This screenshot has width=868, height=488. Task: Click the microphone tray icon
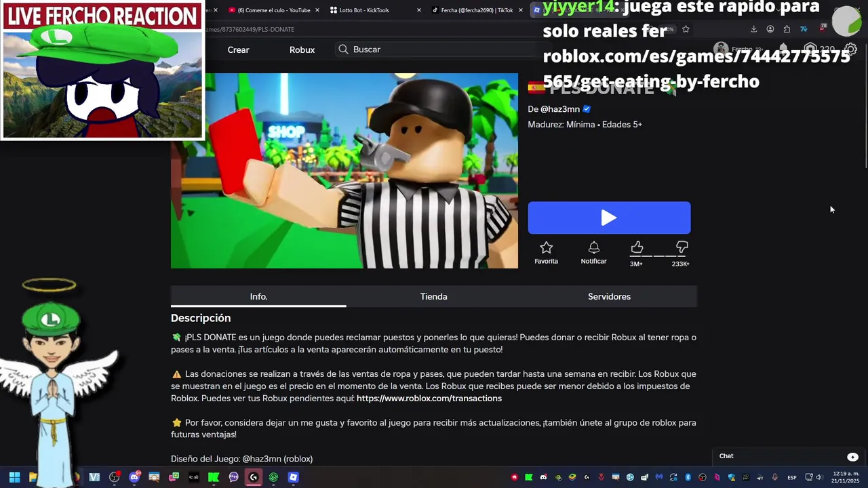[x=775, y=477]
